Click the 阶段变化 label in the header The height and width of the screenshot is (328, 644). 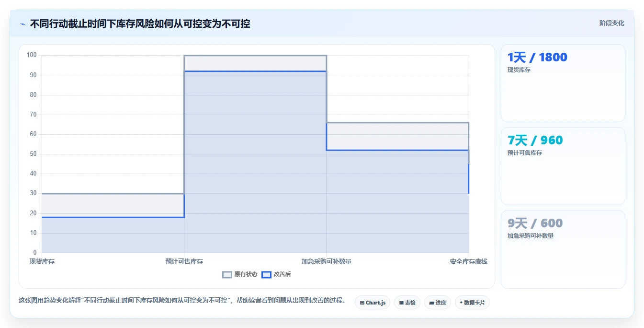[611, 23]
